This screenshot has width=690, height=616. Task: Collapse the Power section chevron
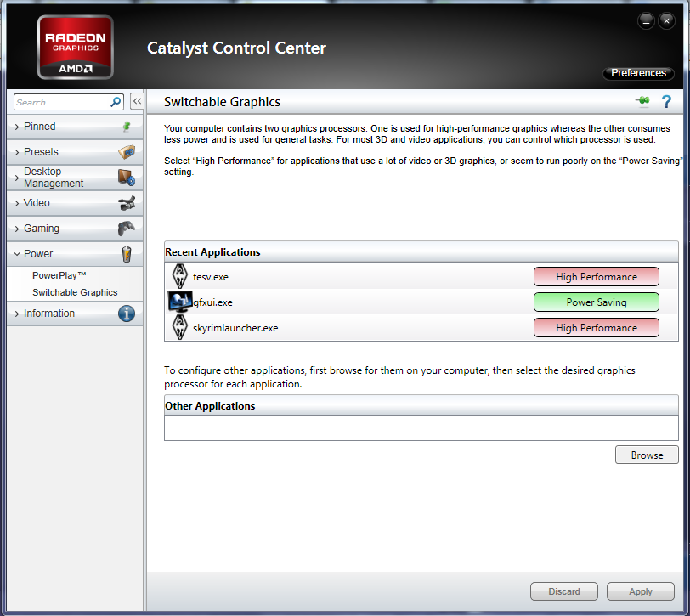point(17,254)
